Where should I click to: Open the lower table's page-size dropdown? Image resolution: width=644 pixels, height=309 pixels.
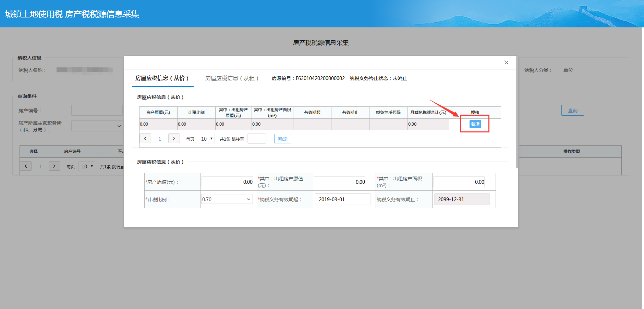[x=86, y=166]
